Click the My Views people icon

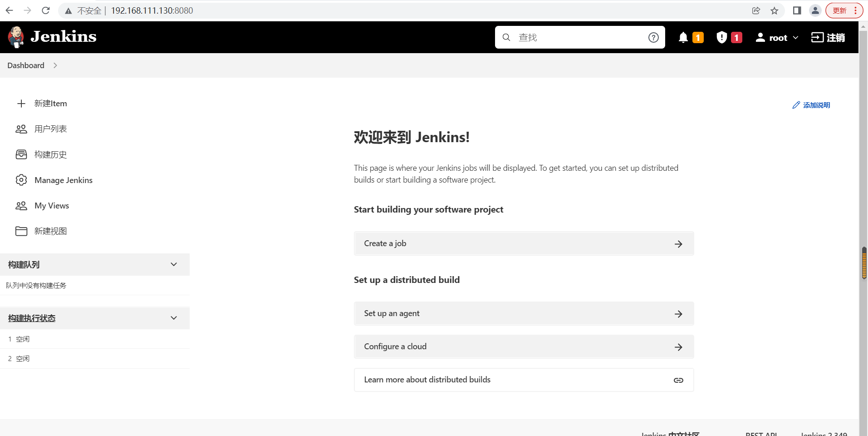(x=21, y=206)
